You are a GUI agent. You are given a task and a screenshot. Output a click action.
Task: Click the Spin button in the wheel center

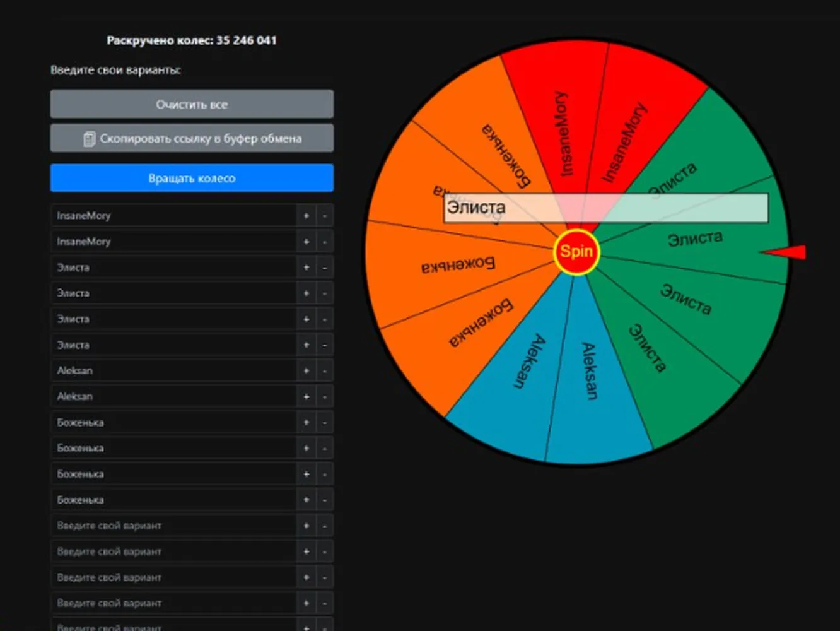(x=576, y=252)
